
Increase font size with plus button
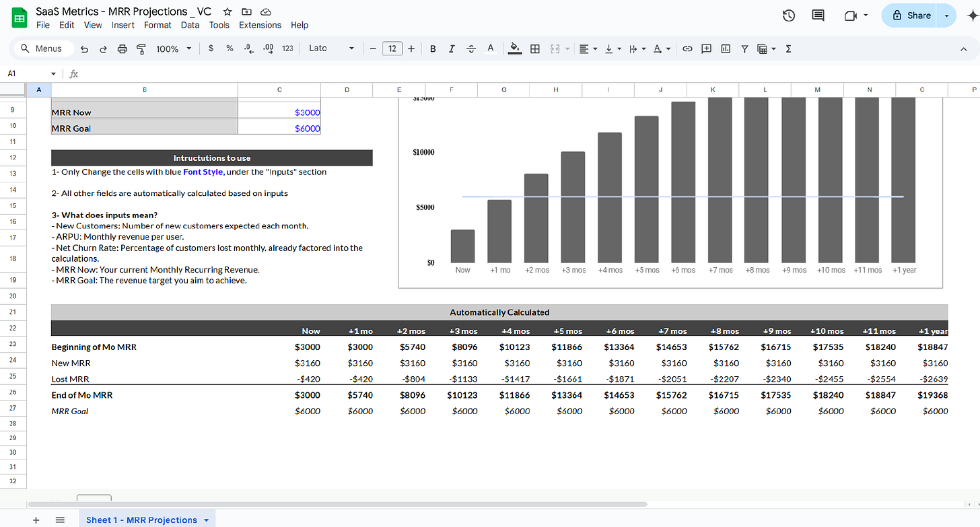pyautogui.click(x=411, y=48)
